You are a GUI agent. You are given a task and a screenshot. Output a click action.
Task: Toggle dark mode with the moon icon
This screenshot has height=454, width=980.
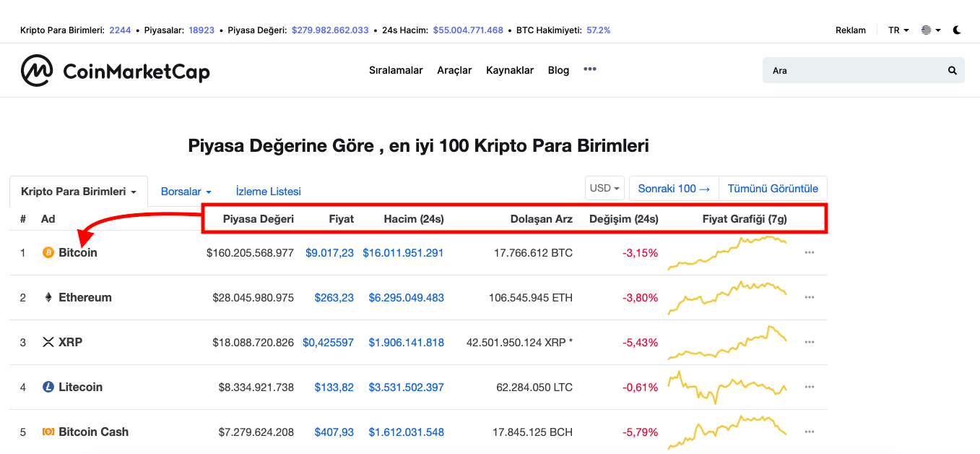click(x=957, y=30)
